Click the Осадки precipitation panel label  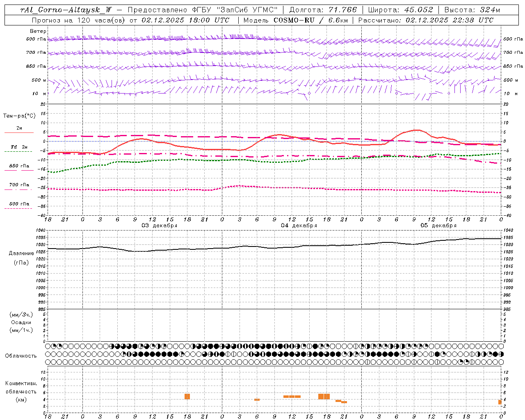tap(21, 322)
